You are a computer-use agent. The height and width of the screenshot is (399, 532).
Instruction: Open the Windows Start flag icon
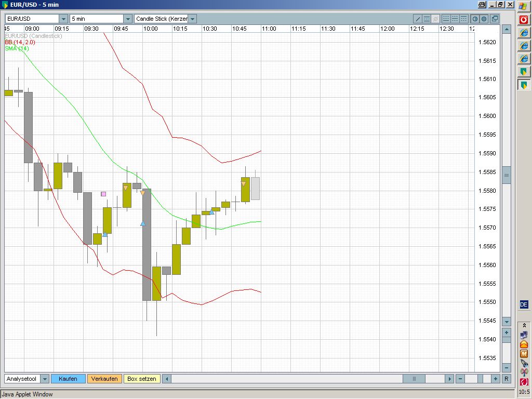click(524, 6)
